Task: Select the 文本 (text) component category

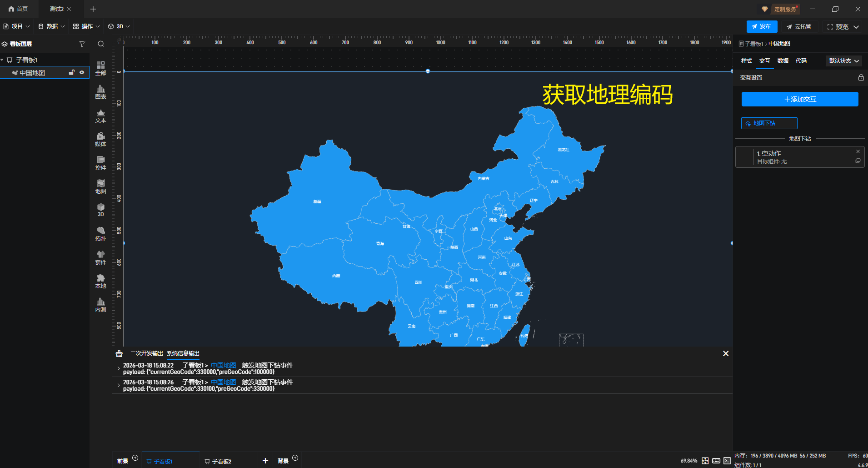Action: pyautogui.click(x=100, y=116)
